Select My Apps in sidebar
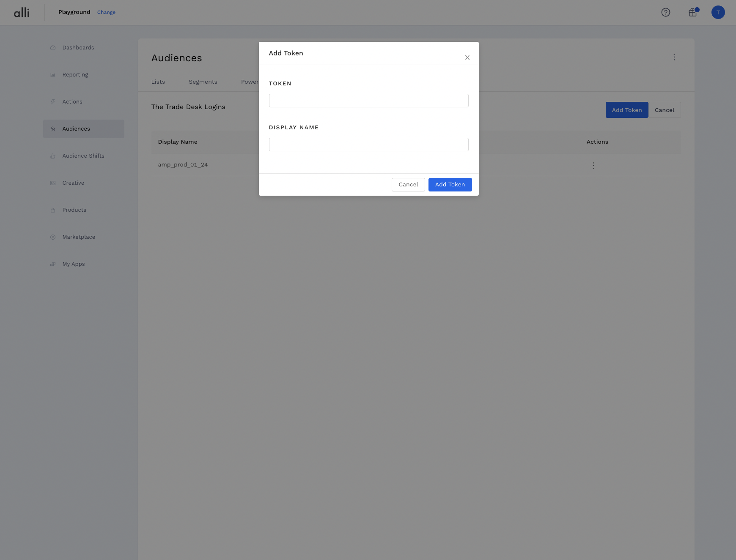Screen dimensions: 736x560 74,264
